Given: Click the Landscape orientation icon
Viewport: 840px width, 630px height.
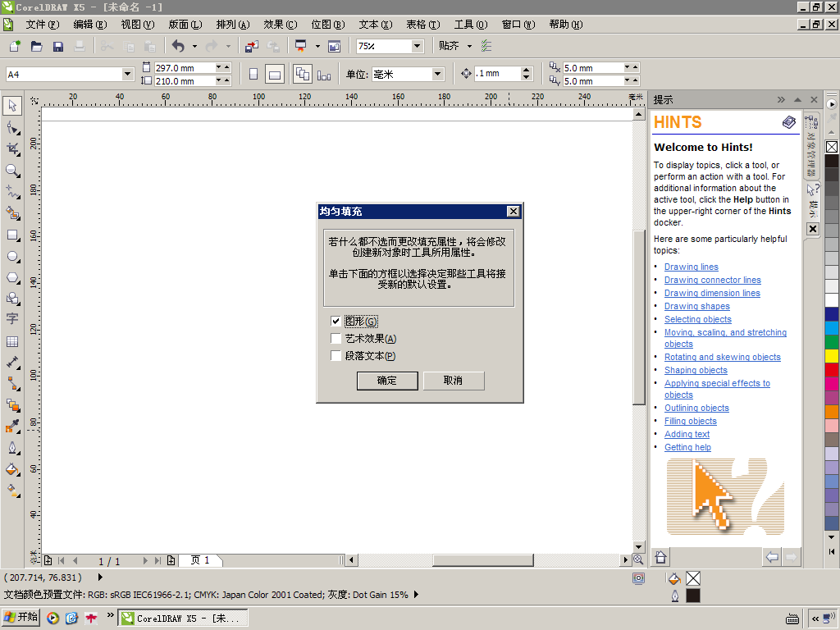Looking at the screenshot, I should (275, 75).
